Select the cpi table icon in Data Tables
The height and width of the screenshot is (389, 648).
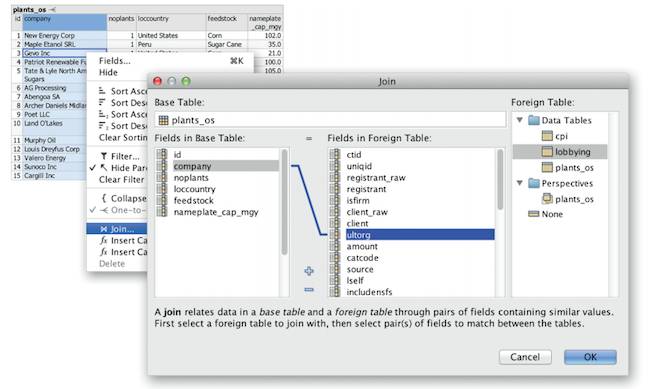pos(547,136)
